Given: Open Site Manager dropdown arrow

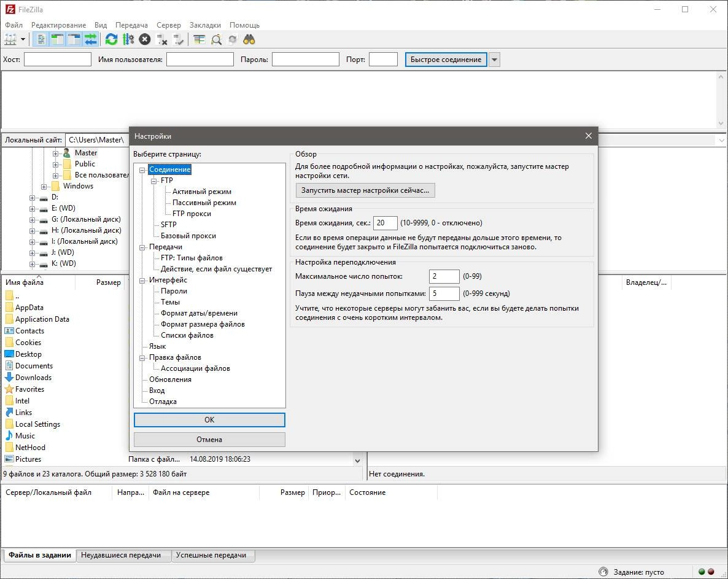Looking at the screenshot, I should [x=23, y=39].
